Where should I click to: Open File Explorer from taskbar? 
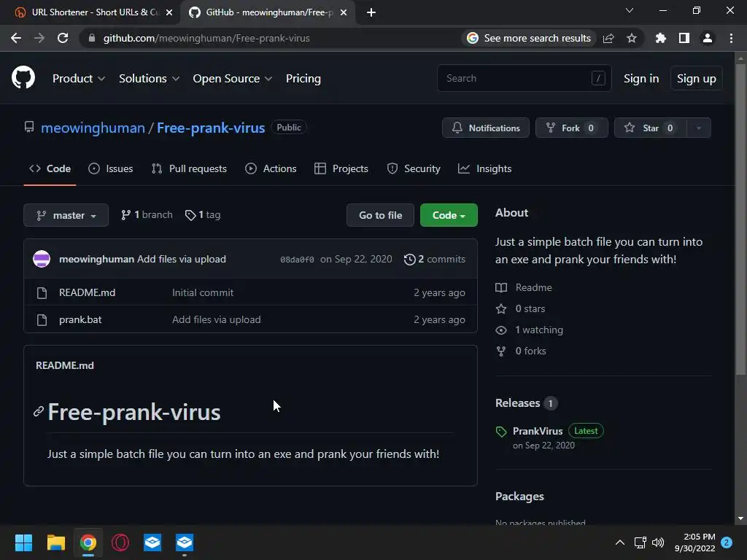click(x=55, y=542)
